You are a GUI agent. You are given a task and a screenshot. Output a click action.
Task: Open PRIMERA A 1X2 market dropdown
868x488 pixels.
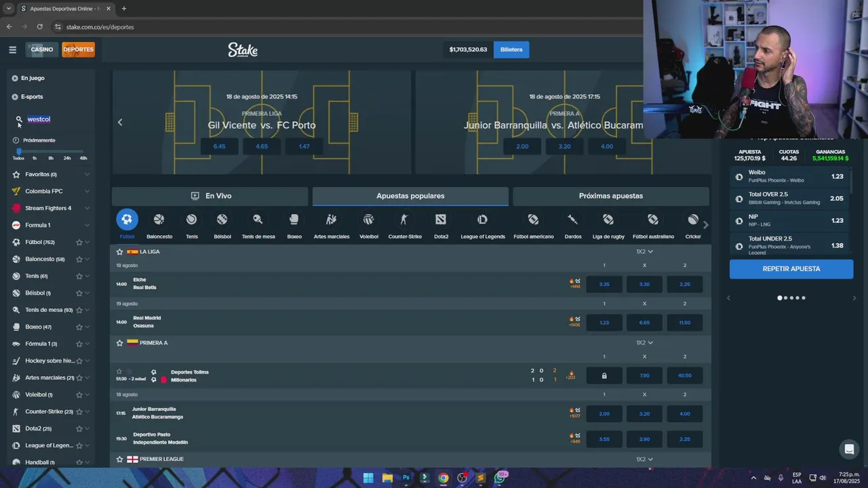point(644,343)
